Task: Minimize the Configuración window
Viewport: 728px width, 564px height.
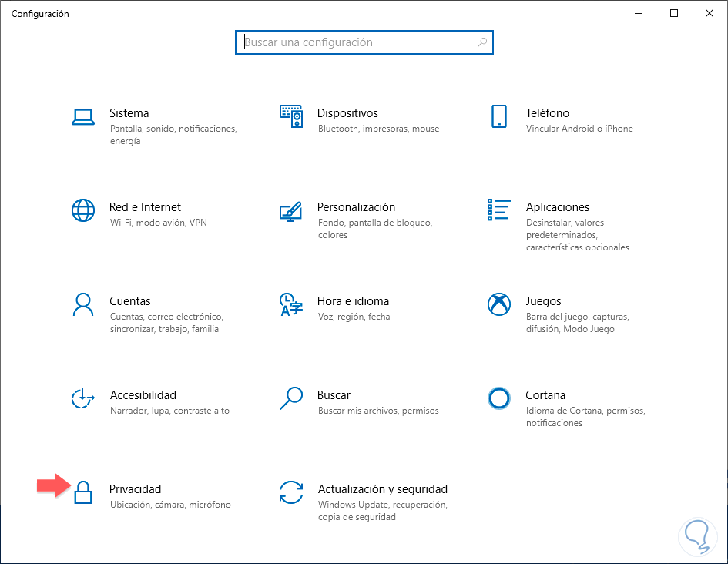Action: [639, 13]
